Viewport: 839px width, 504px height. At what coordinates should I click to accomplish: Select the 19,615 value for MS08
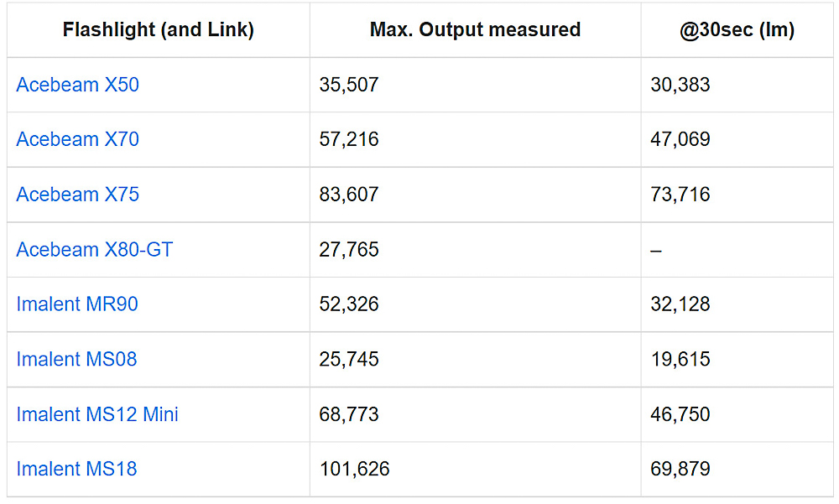tap(680, 360)
